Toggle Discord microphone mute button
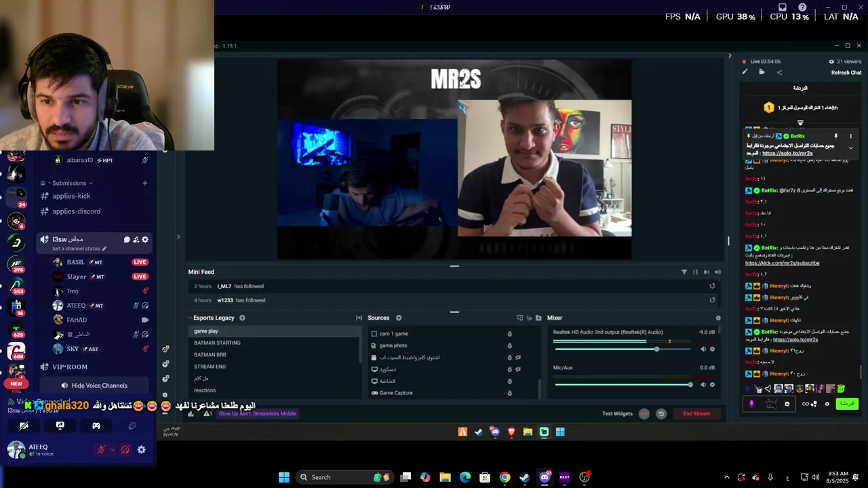 101,449
